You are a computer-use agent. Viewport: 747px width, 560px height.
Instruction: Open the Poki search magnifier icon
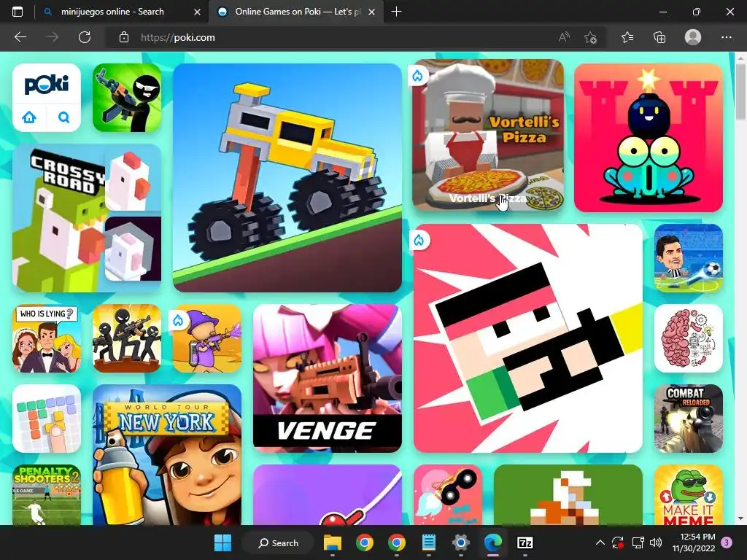(64, 117)
